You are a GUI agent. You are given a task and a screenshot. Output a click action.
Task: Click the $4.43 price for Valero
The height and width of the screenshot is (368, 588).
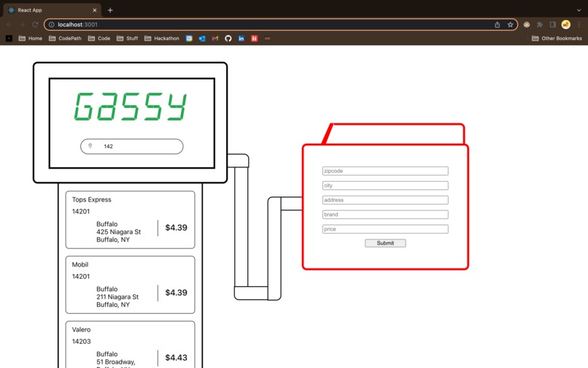[x=177, y=358]
